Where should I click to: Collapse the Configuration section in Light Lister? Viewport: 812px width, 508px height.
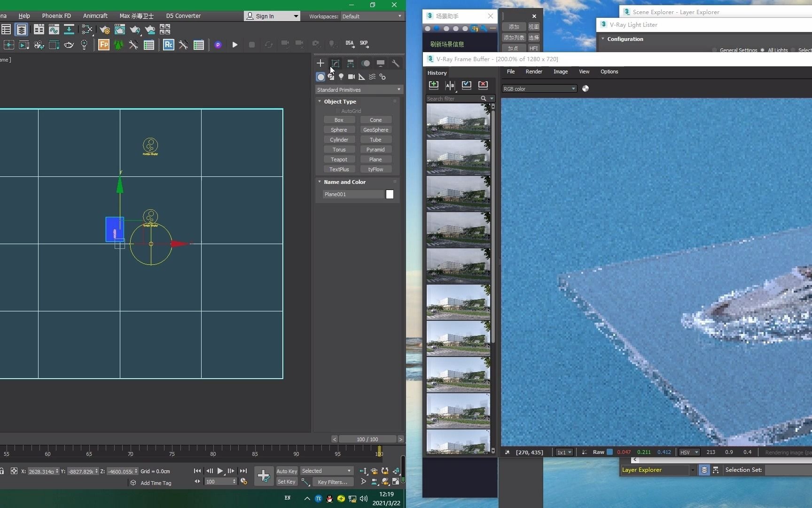[x=603, y=39]
